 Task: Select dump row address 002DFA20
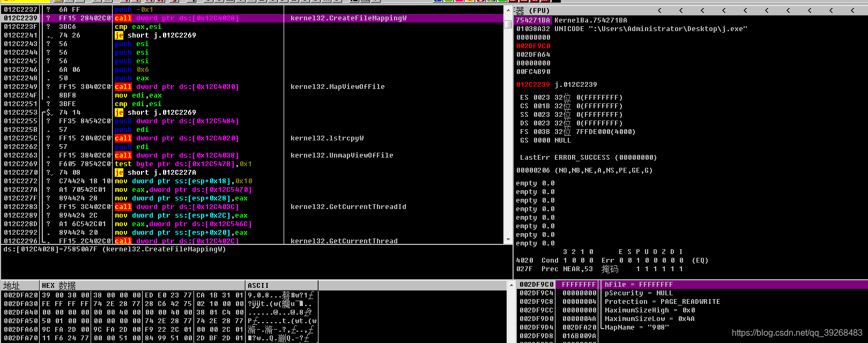tap(20, 295)
